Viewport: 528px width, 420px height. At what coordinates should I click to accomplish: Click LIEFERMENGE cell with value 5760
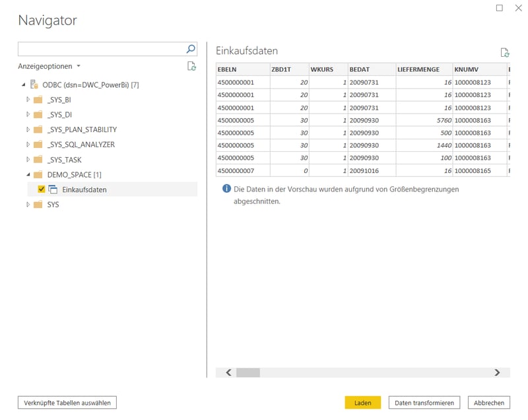click(x=424, y=120)
